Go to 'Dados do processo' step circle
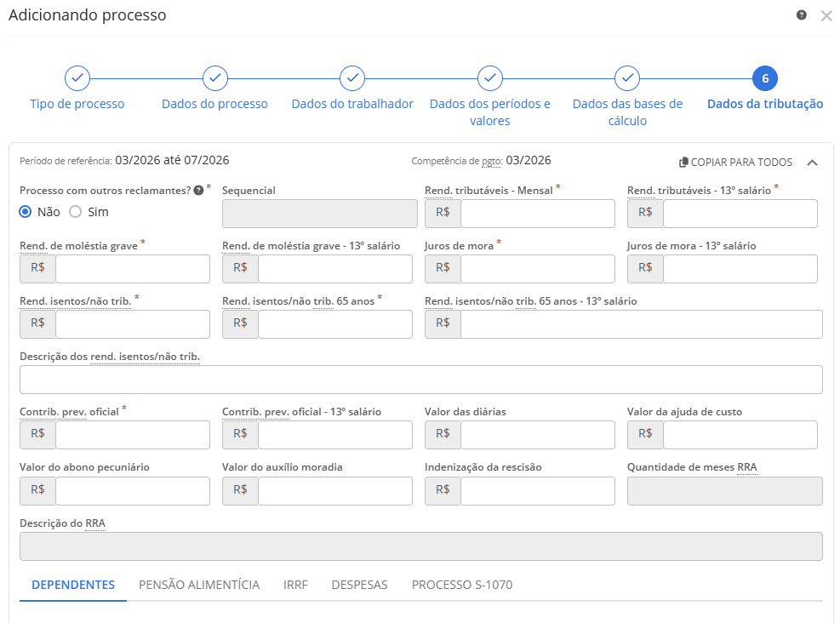Image resolution: width=840 pixels, height=623 pixels. [x=215, y=78]
